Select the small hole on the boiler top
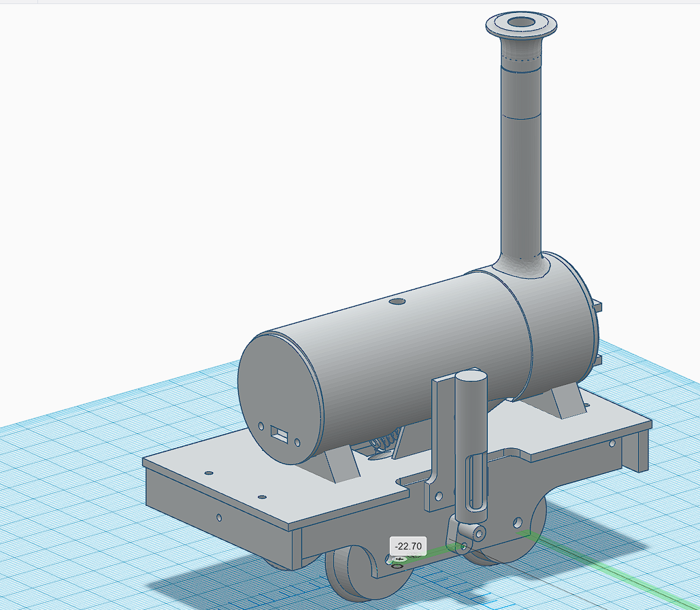Viewport: 700px width, 610px height. 398,301
